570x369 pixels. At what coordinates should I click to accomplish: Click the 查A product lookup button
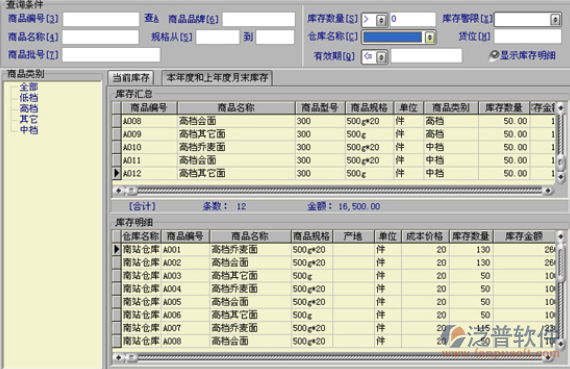point(152,18)
